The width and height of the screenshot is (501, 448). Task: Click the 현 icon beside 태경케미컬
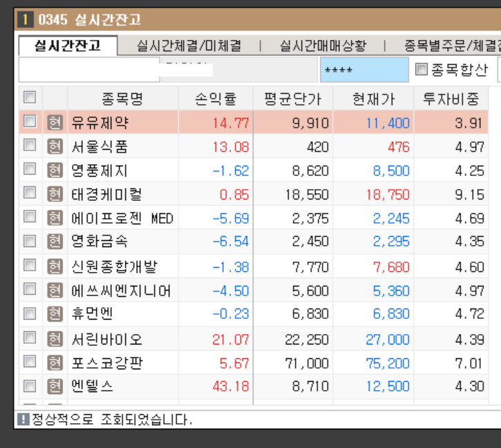tap(55, 194)
